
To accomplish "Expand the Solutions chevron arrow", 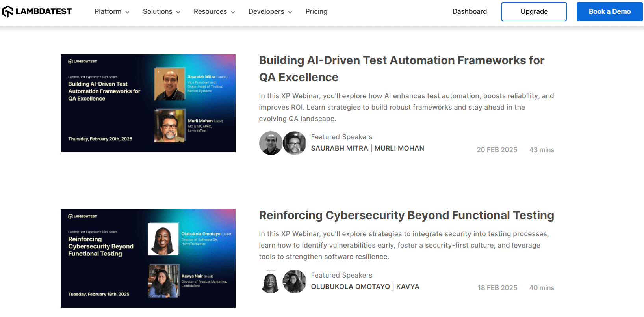I will coord(178,12).
